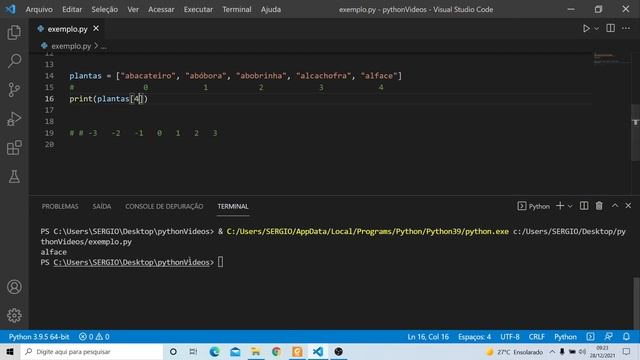Click the terminal panel scrollbar
Screen dimensions: 640x360
636,303
